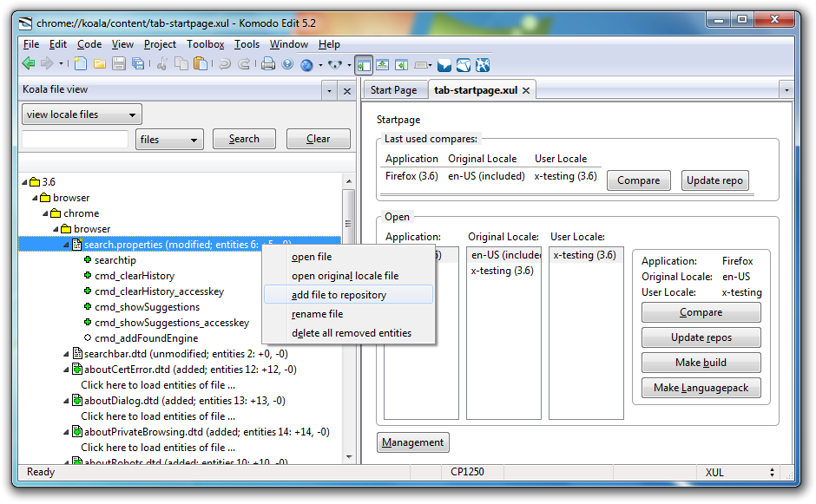The width and height of the screenshot is (816, 504).
Task: Click the blue splat toolbar icon
Action: click(x=483, y=65)
